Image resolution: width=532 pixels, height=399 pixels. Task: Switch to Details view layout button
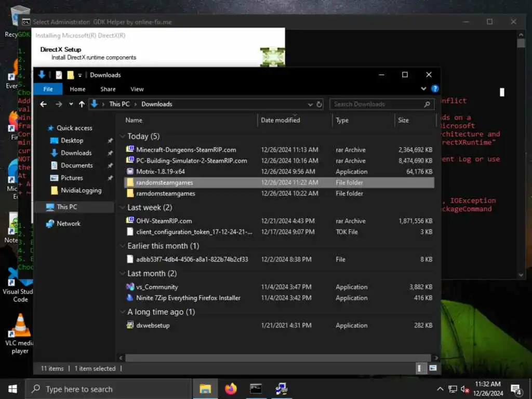point(420,368)
